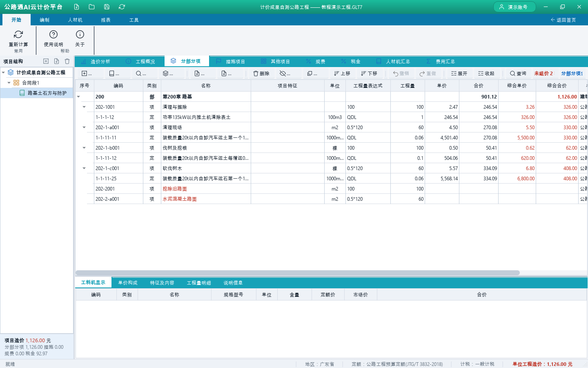Image resolution: width=588 pixels, height=368 pixels.
Task: Collapse the 计价成果自测公路工程 tree node
Action: point(4,72)
